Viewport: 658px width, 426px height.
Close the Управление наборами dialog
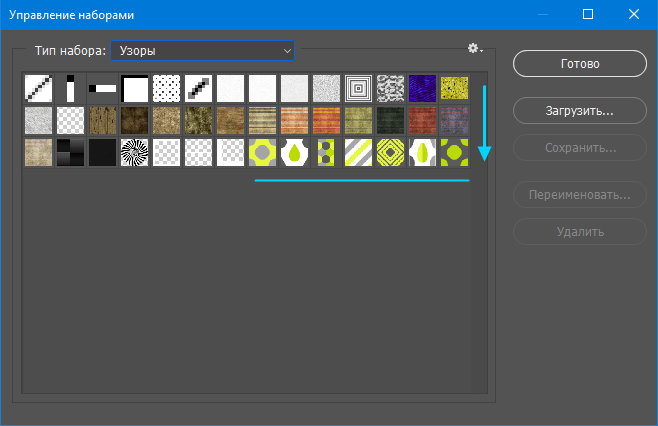point(634,15)
